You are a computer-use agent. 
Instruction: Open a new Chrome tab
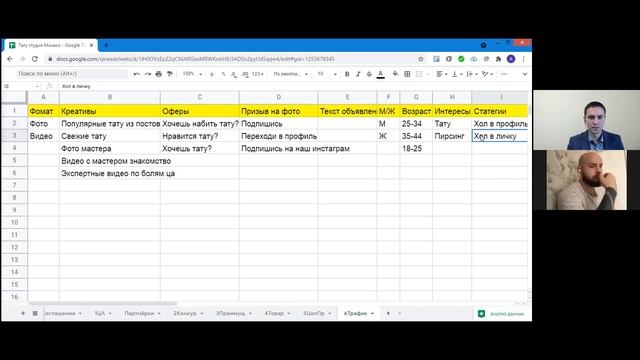pos(106,45)
